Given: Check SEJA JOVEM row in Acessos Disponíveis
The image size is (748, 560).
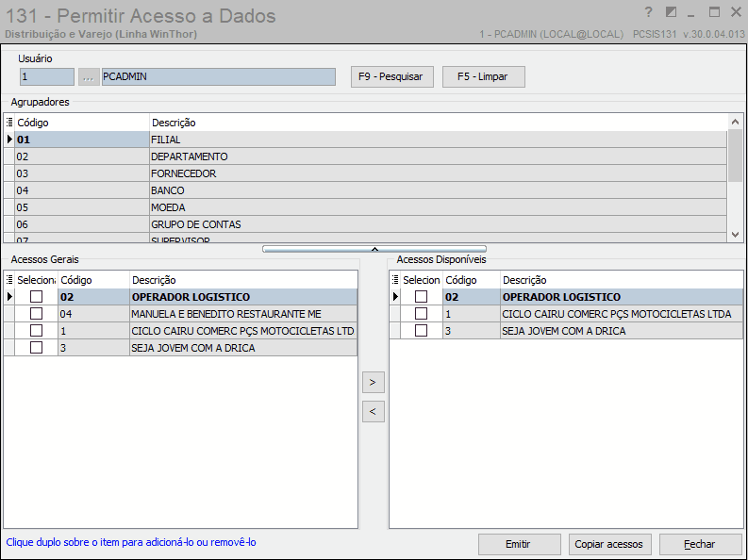Looking at the screenshot, I should tap(422, 330).
